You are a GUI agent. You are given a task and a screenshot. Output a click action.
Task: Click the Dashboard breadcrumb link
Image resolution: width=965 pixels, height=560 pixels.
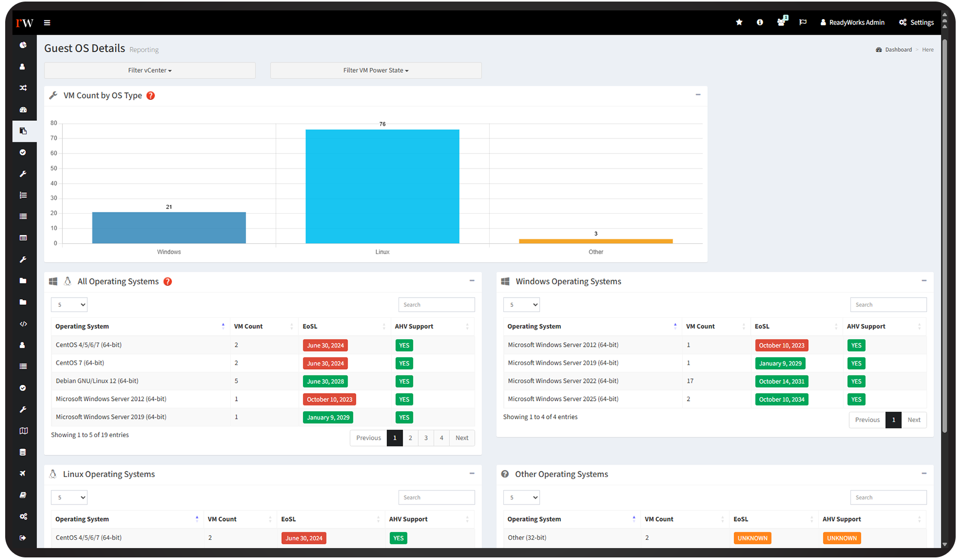898,50
